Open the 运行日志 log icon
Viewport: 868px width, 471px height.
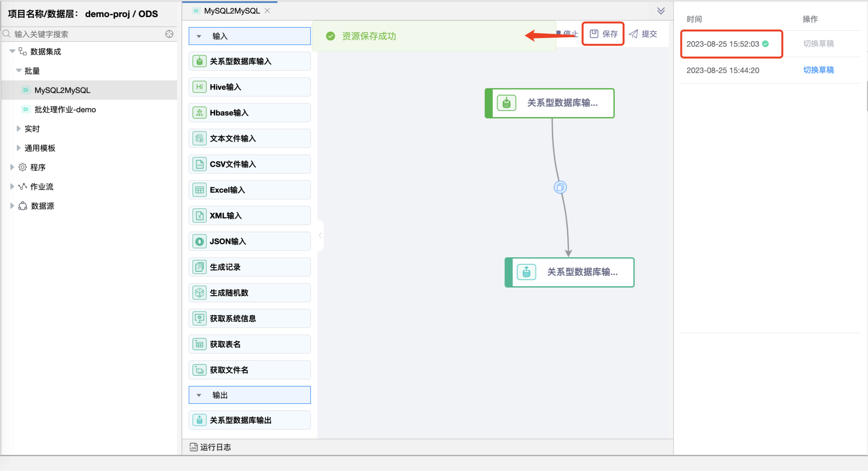point(193,447)
